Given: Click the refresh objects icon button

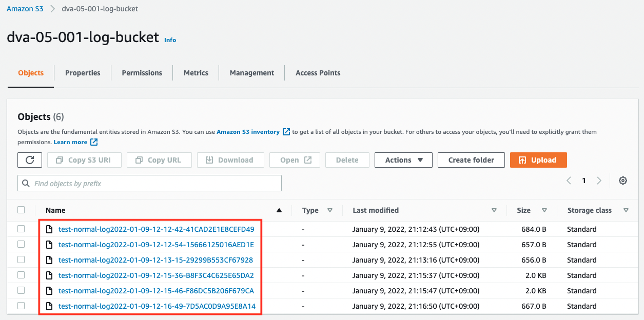Looking at the screenshot, I should click(x=30, y=160).
